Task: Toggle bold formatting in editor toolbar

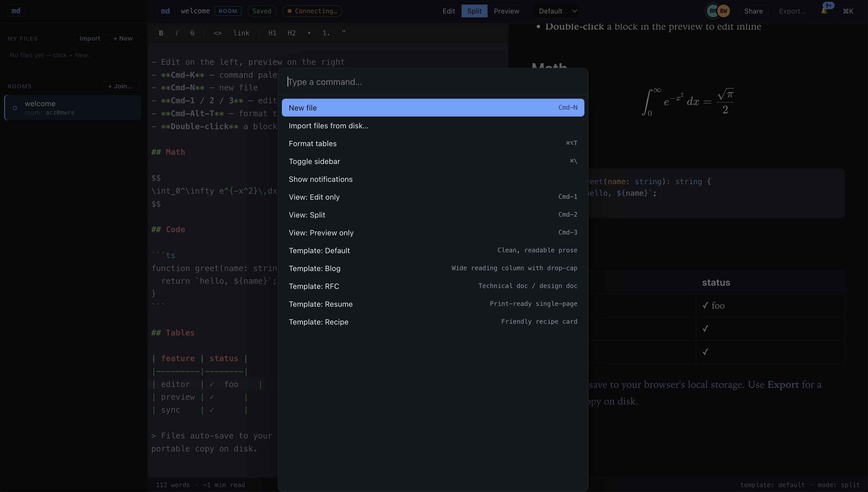Action: coord(161,33)
